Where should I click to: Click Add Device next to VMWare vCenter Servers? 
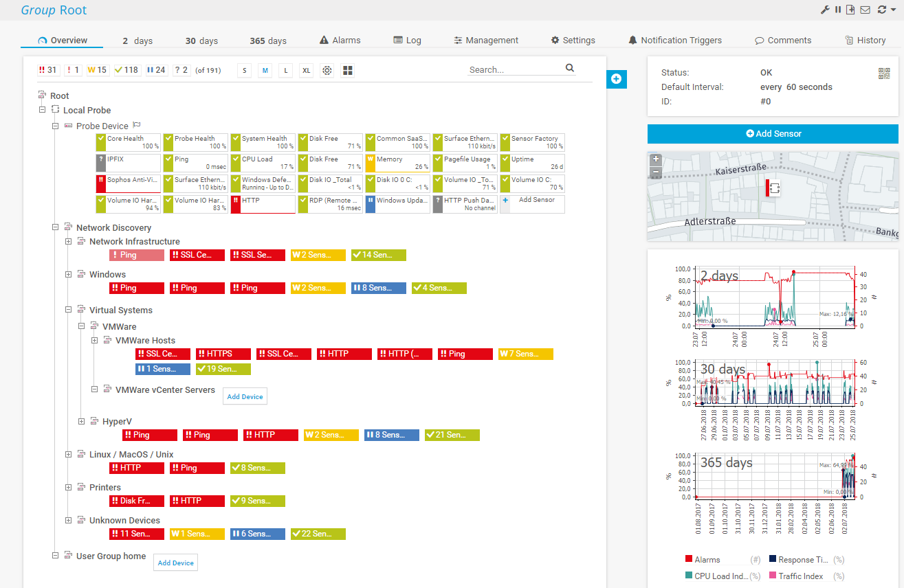point(245,396)
